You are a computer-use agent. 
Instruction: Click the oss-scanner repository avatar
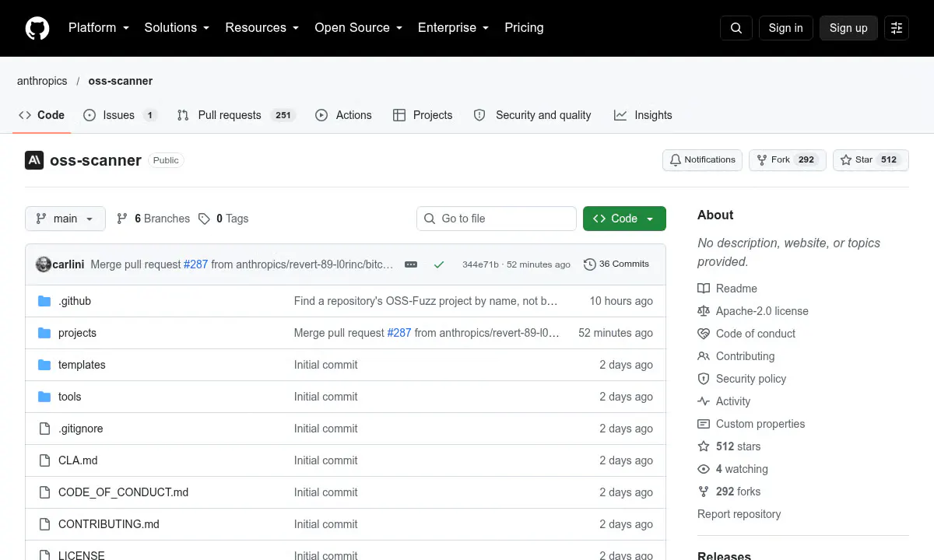click(x=34, y=160)
